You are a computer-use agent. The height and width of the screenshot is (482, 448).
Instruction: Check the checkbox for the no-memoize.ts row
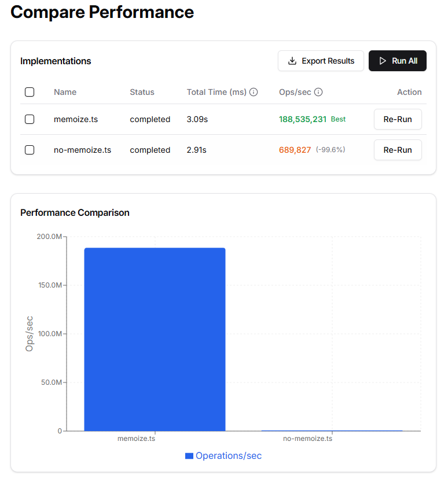[29, 149]
